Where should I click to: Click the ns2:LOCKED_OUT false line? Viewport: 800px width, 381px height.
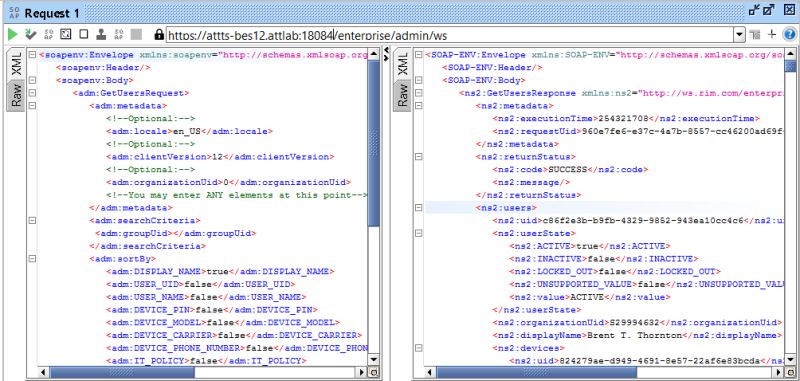point(615,271)
